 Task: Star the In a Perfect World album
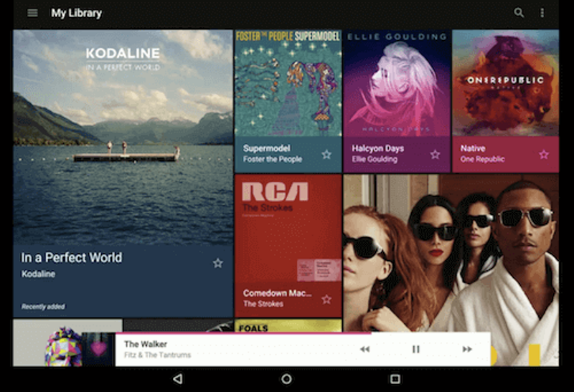pyautogui.click(x=218, y=263)
